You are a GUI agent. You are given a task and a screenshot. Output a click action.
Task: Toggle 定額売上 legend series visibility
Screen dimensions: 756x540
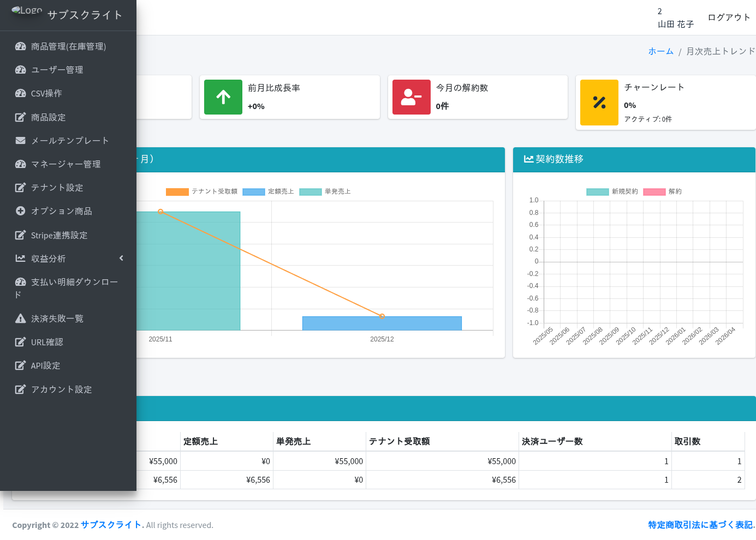pos(268,191)
